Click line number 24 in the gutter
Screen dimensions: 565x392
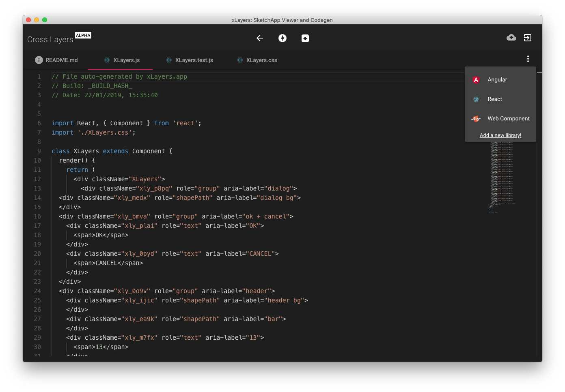tap(37, 291)
